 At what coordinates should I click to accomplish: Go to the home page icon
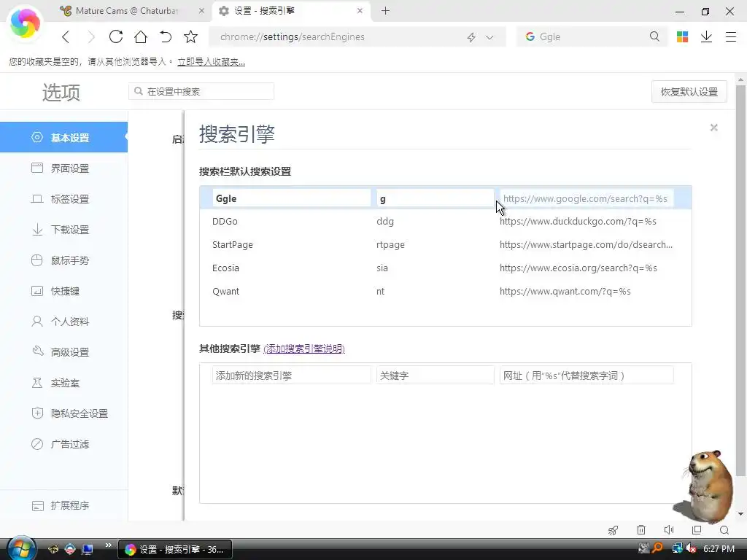pos(141,36)
